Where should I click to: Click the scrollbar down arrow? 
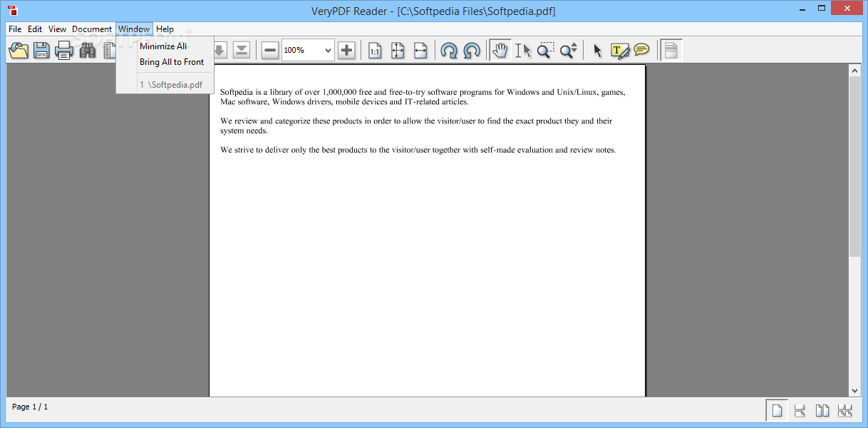855,390
